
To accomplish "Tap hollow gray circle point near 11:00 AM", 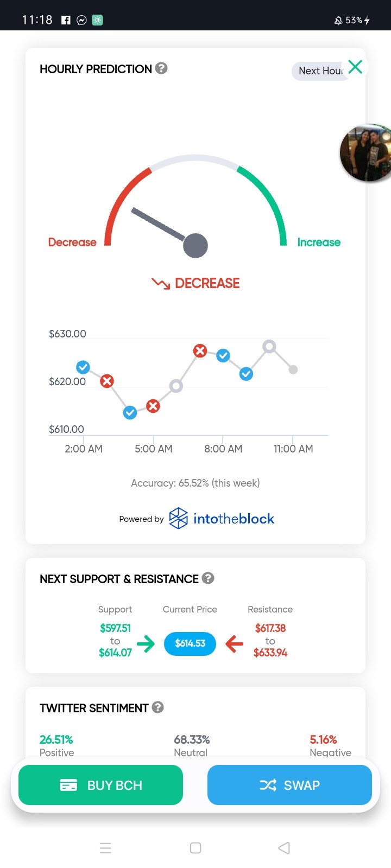I will [269, 346].
